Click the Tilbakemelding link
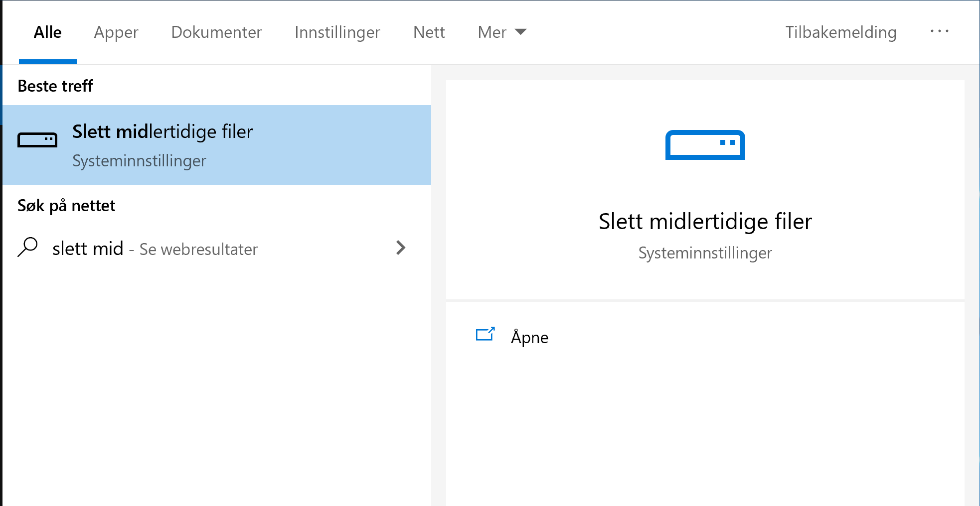 841,32
